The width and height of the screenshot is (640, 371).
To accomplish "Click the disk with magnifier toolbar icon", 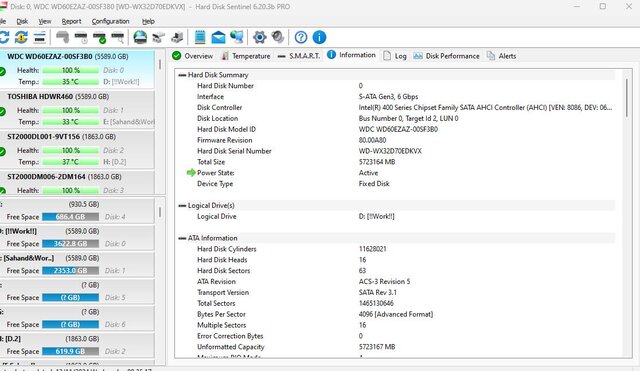I will click(118, 38).
